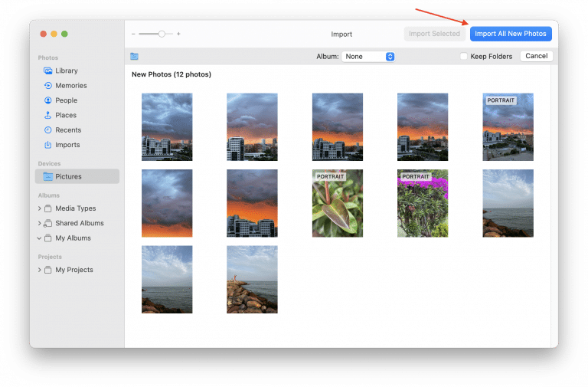Cancel the import
The height and width of the screenshot is (387, 588).
coord(536,56)
